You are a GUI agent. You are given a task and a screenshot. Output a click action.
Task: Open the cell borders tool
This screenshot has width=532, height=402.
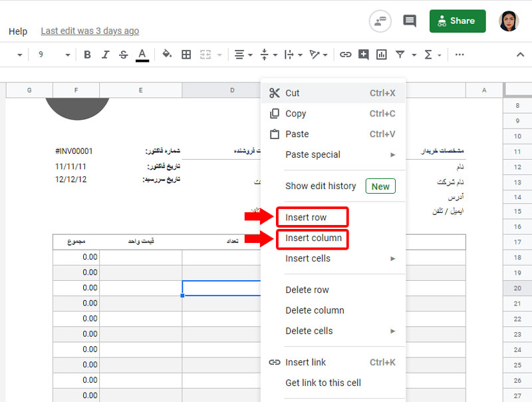click(186, 55)
